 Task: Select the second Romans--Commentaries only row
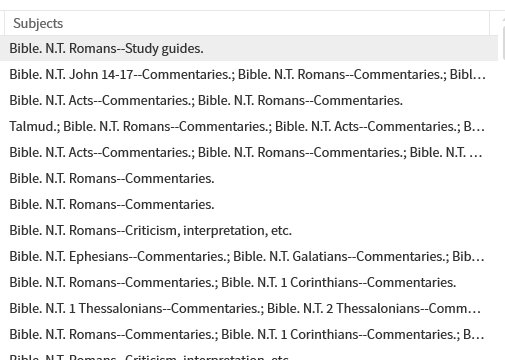pos(249,204)
